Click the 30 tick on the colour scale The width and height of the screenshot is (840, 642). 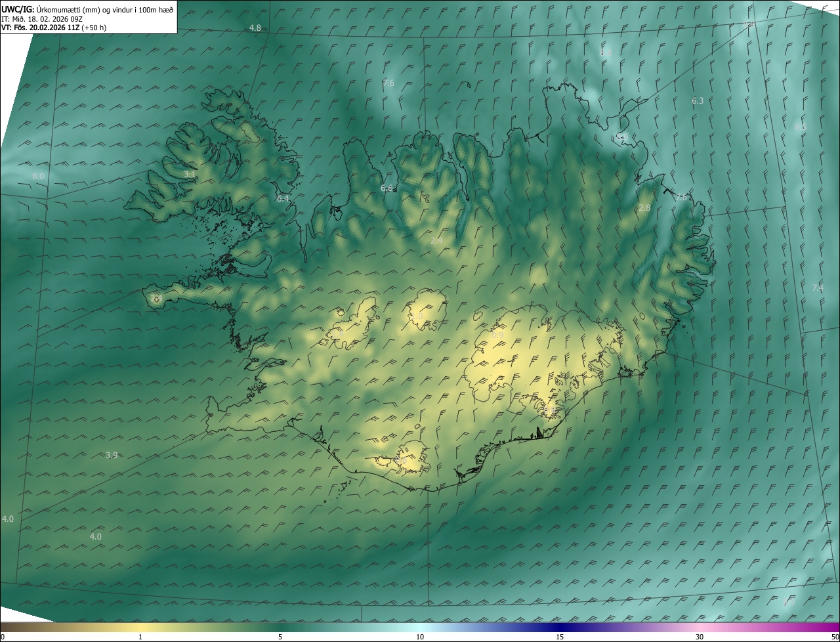point(700,637)
